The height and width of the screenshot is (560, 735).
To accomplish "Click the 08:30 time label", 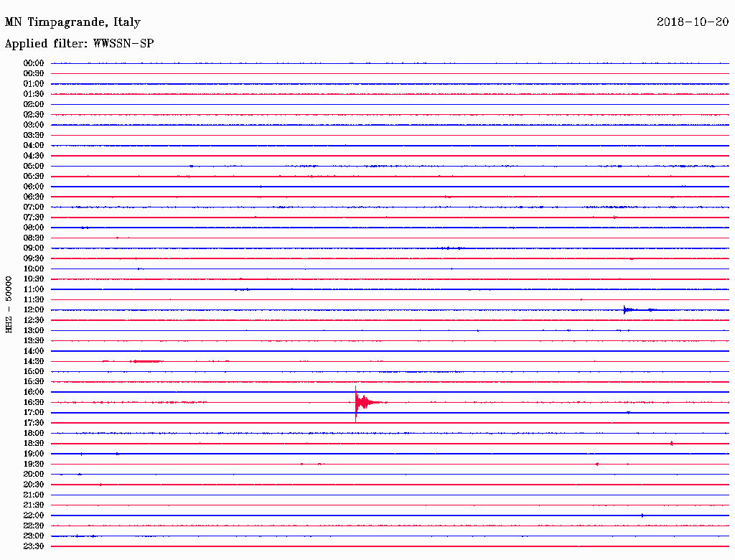I will pos(34,238).
